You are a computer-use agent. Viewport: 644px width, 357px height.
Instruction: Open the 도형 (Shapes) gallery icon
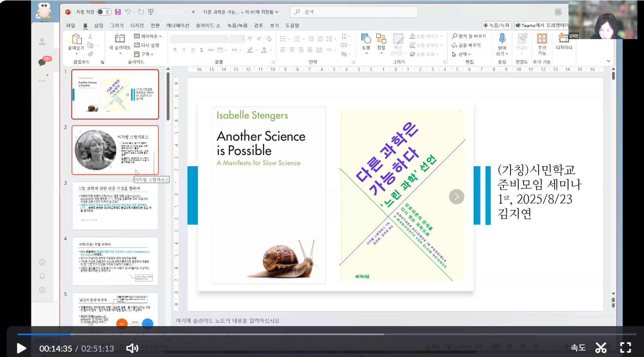click(366, 39)
